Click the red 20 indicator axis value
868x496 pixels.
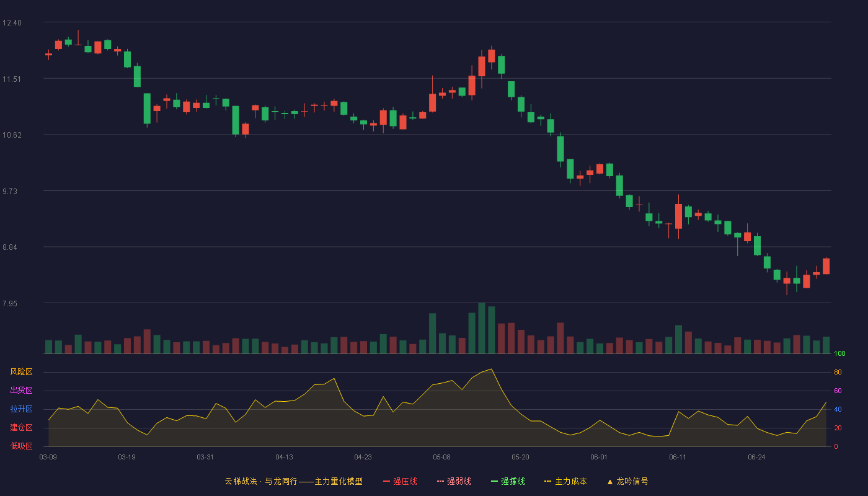838,428
